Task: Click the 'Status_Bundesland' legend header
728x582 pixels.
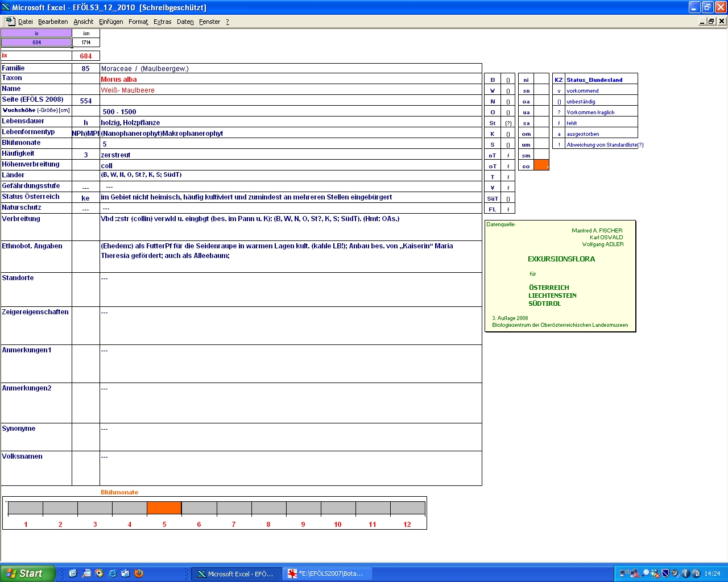Action: (594, 80)
